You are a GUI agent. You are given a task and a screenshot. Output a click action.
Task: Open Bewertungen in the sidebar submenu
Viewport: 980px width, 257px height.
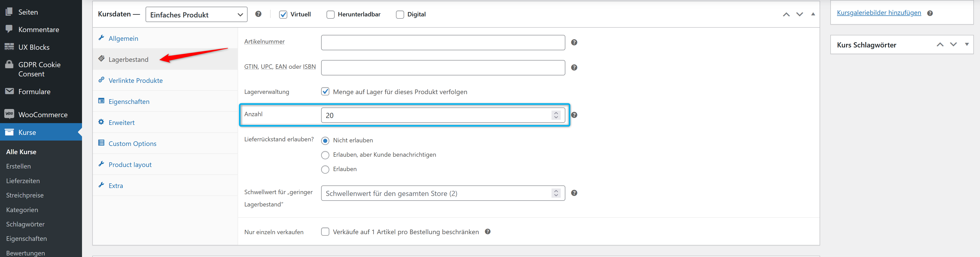coord(25,253)
